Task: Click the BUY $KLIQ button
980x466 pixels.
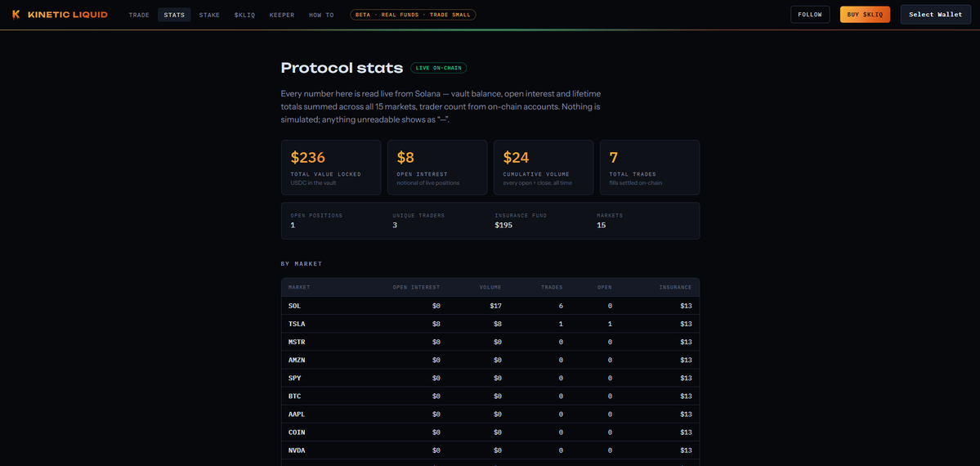Action: click(x=865, y=15)
